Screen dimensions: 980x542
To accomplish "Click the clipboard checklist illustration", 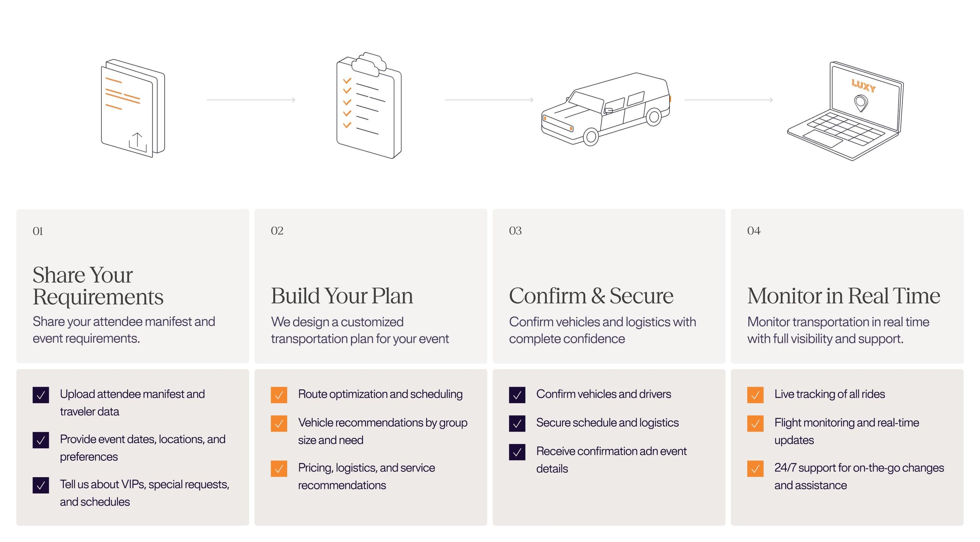I will pyautogui.click(x=369, y=106).
